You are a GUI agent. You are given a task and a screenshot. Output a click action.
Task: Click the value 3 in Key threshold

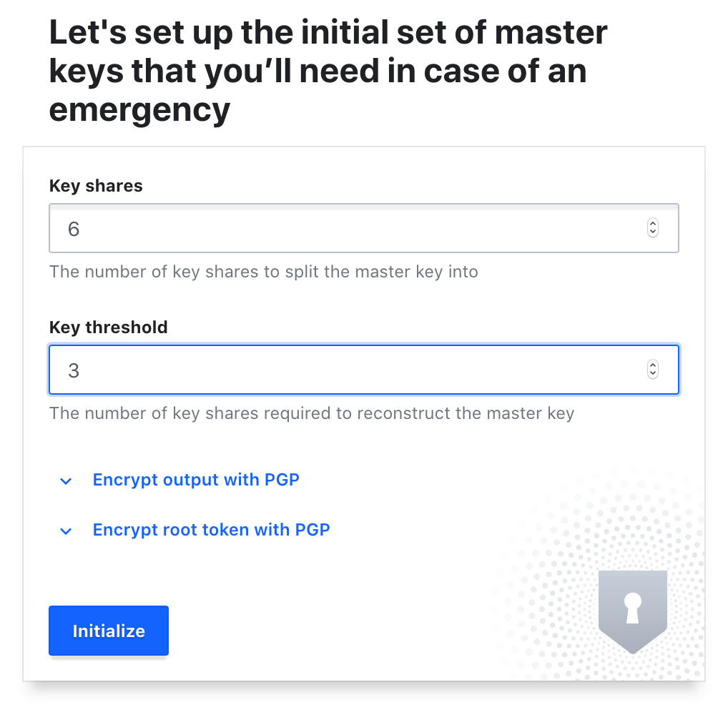click(74, 370)
